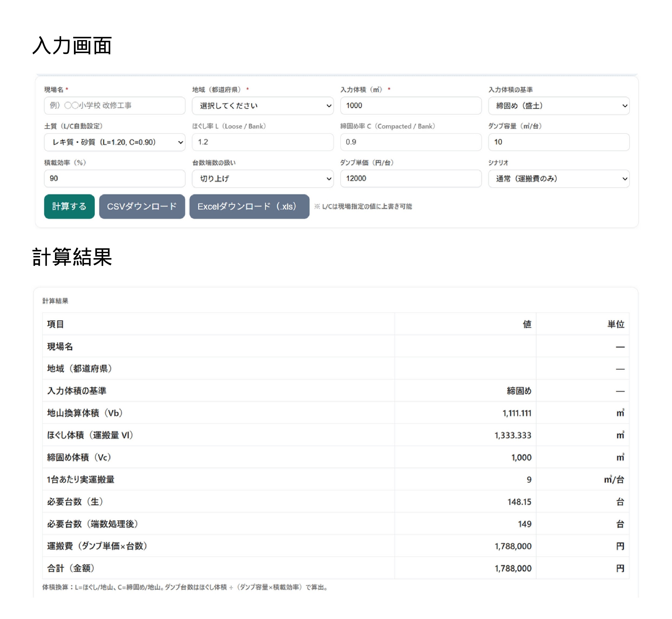Click the 締固め率 C input field
The width and height of the screenshot is (672, 619).
(x=410, y=142)
